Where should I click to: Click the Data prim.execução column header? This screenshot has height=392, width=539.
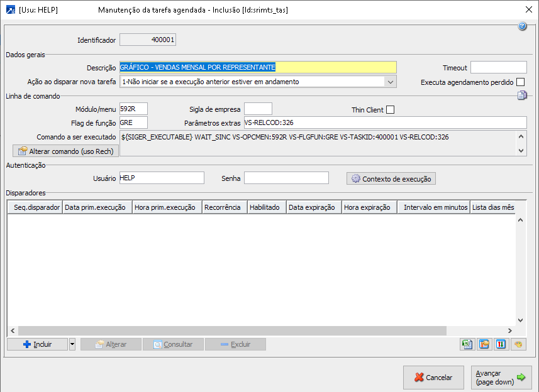[x=97, y=207]
